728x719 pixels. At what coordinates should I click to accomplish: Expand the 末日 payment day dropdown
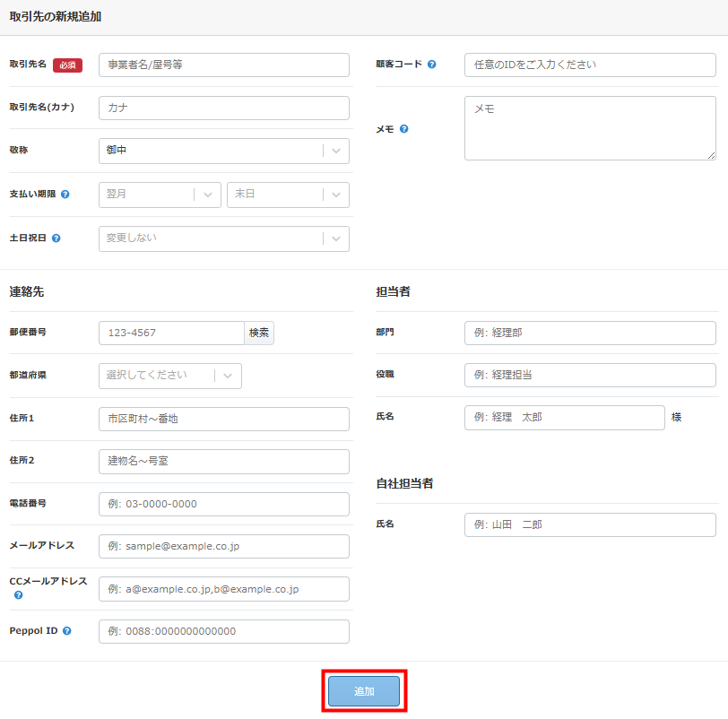287,195
